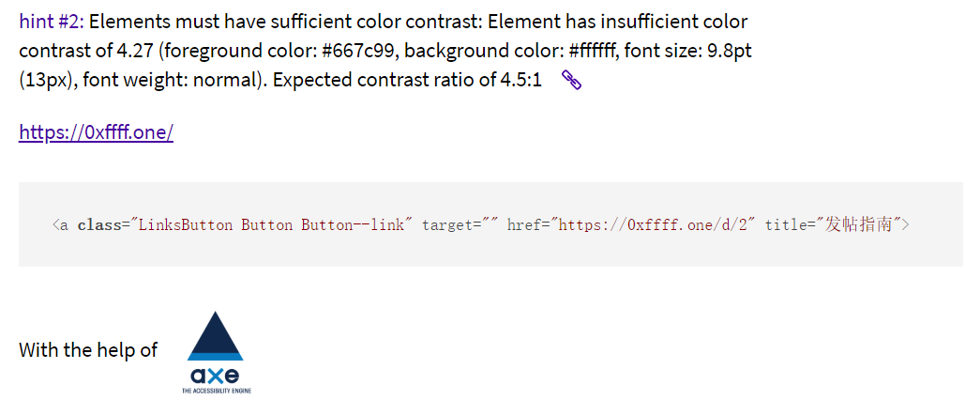Click 'Elements must have sufficient color contrast' text
This screenshot has height=415, width=980.
pyautogui.click(x=284, y=22)
